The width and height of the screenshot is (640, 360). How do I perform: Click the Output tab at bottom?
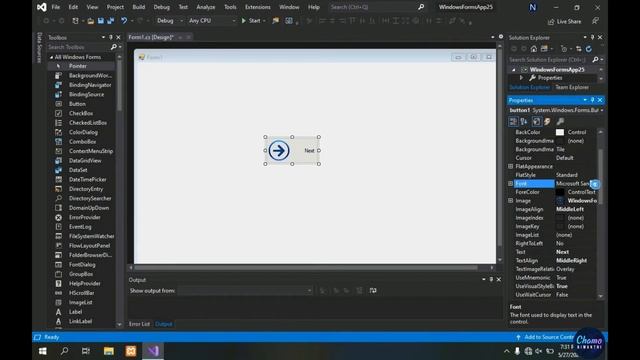(x=164, y=324)
